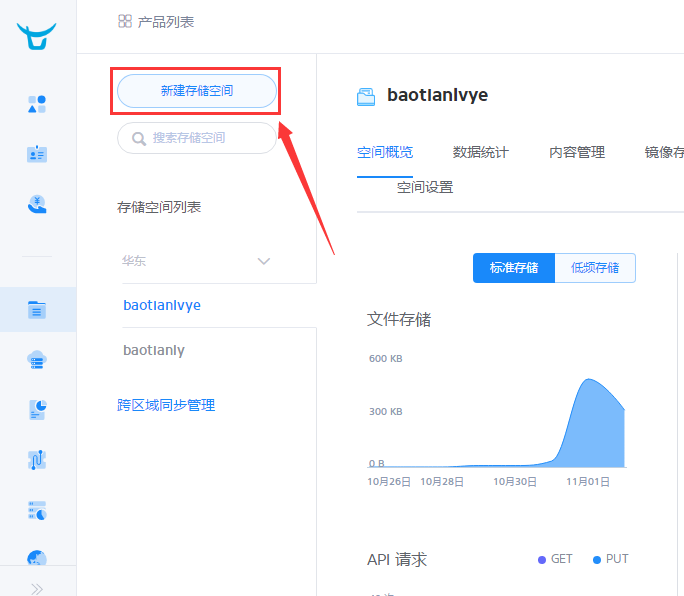Click the magnifier icon in search box

pyautogui.click(x=139, y=139)
